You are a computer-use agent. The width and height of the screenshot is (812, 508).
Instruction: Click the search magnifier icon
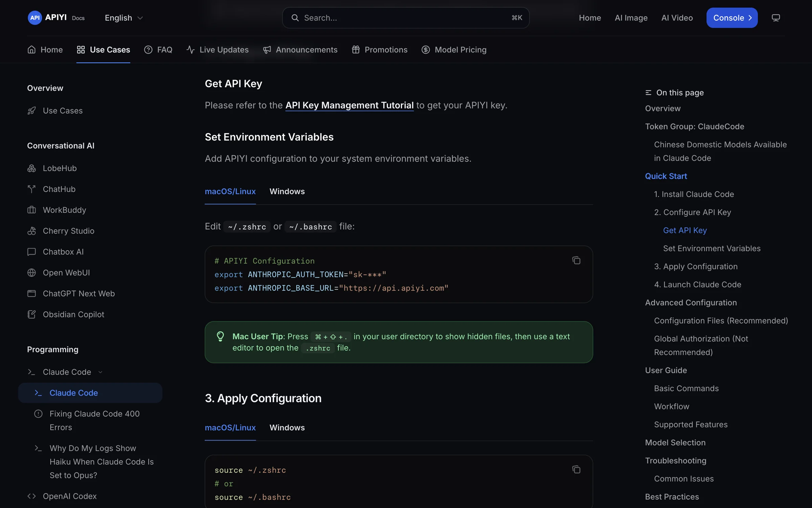pos(295,18)
